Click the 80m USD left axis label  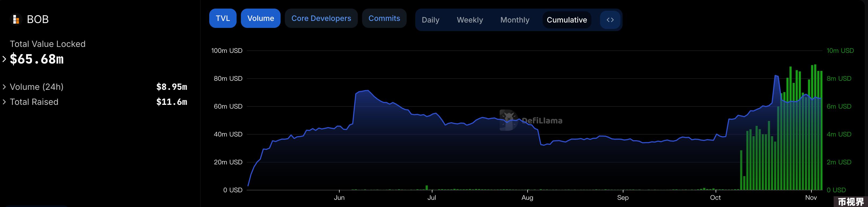click(228, 78)
